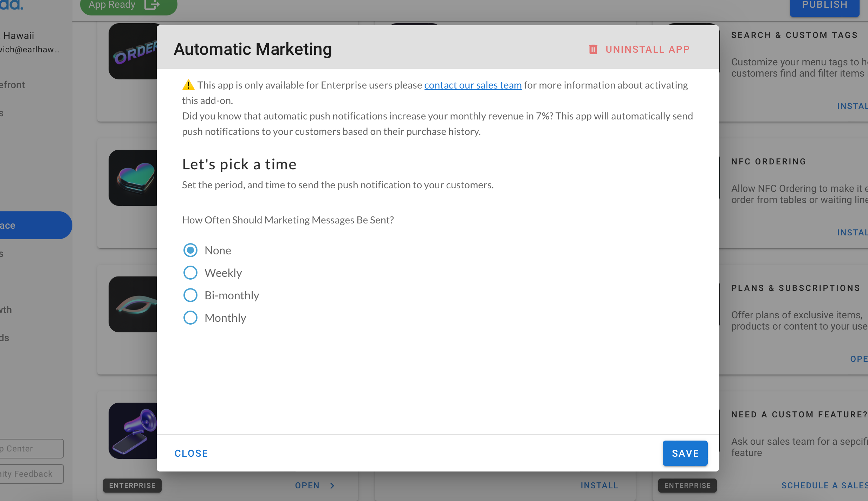Click the eye-shaped app icon

133,304
